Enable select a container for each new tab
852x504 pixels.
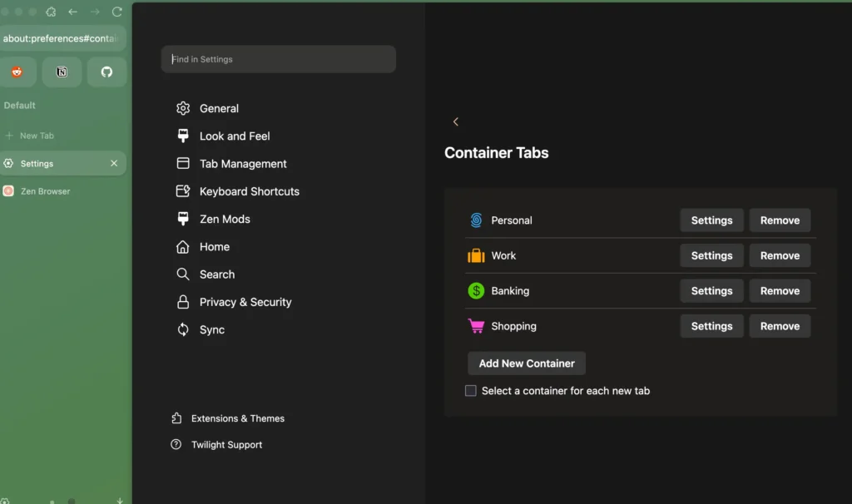point(470,390)
